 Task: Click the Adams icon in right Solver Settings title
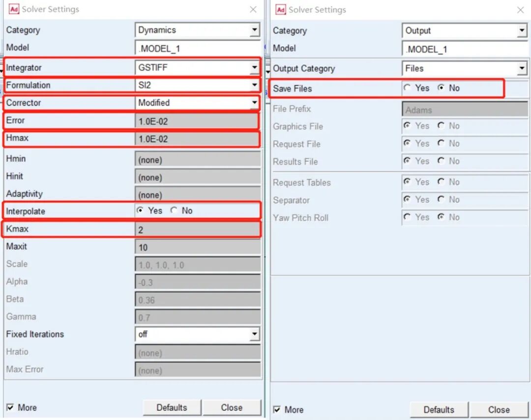[281, 9]
